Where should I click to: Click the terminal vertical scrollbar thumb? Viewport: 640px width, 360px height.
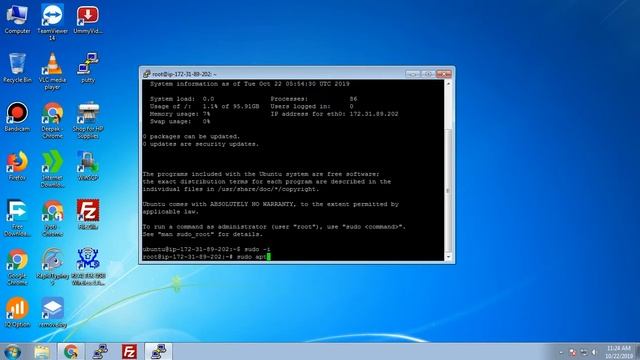[x=448, y=191]
